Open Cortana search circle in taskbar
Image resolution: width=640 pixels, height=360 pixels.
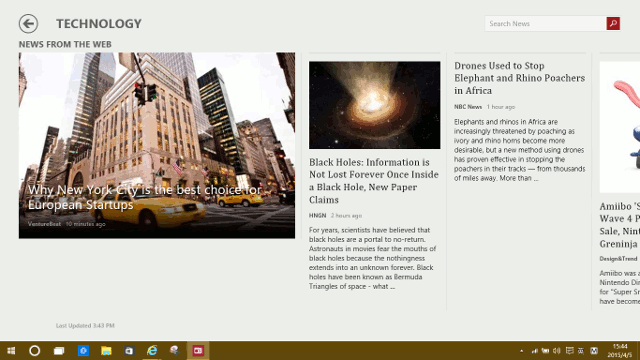35,351
